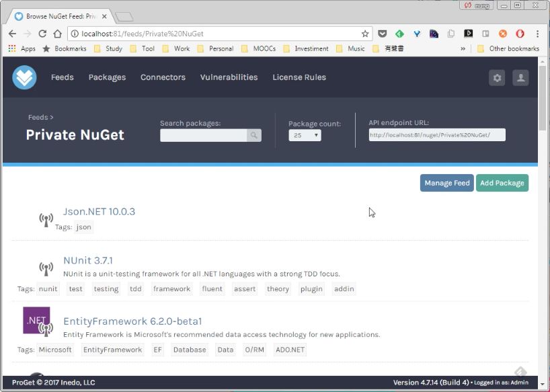Open the user account icon menu
The width and height of the screenshot is (550, 392).
point(520,77)
